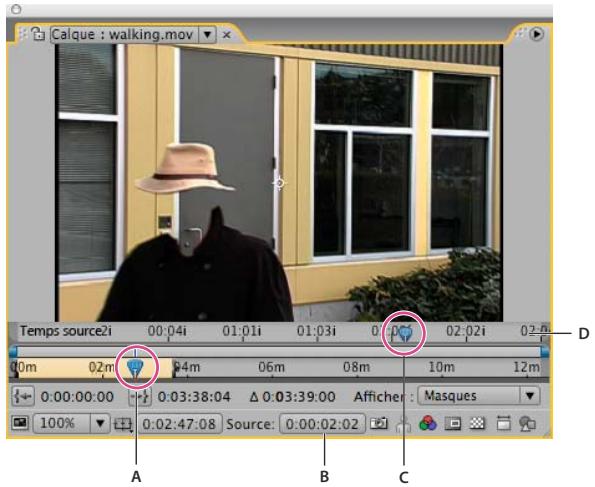595x487 pixels.
Task: Click the out-point time 0:03:38:04
Action: coord(194,397)
